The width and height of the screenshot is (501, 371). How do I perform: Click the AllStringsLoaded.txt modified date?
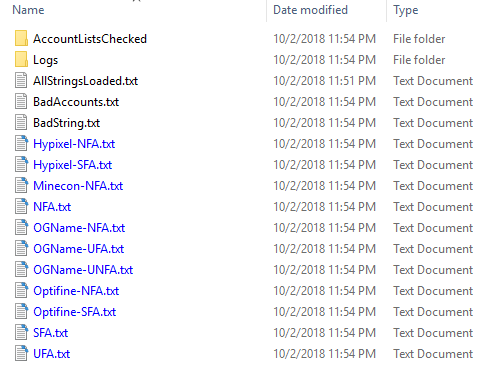[x=324, y=81]
